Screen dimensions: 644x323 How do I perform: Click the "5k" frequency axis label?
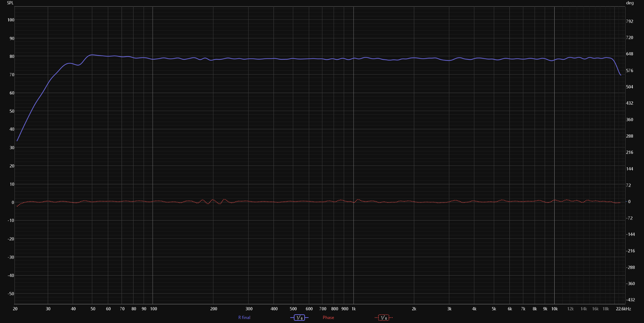tap(494, 309)
